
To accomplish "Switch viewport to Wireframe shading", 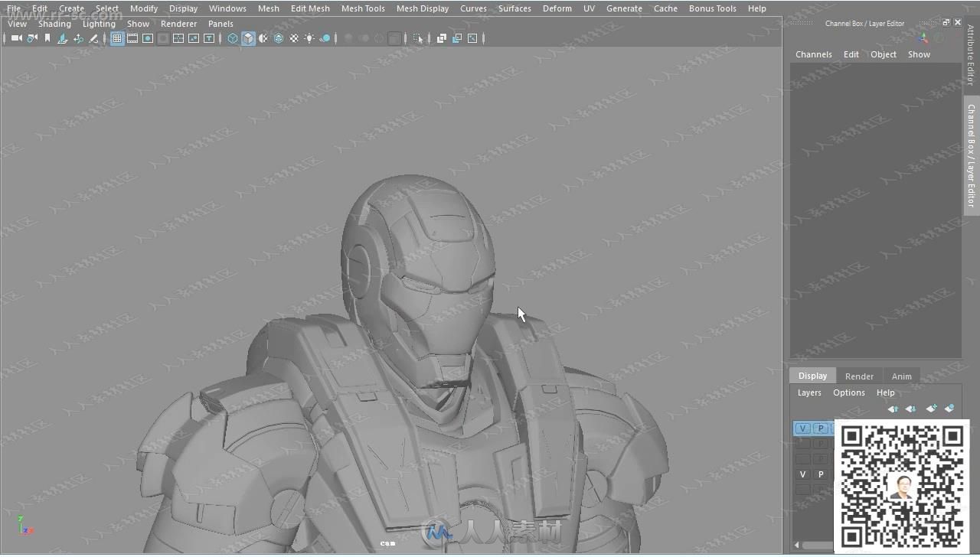I will [x=233, y=38].
